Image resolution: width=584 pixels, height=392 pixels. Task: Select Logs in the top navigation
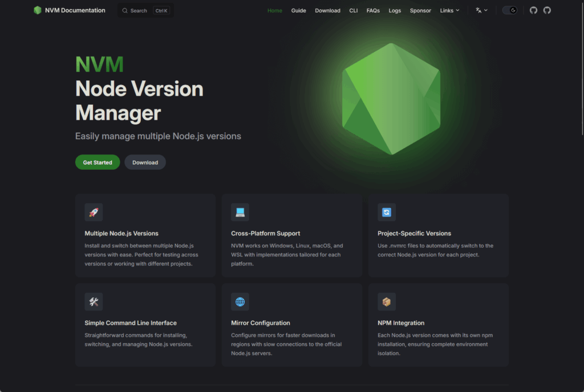click(395, 10)
